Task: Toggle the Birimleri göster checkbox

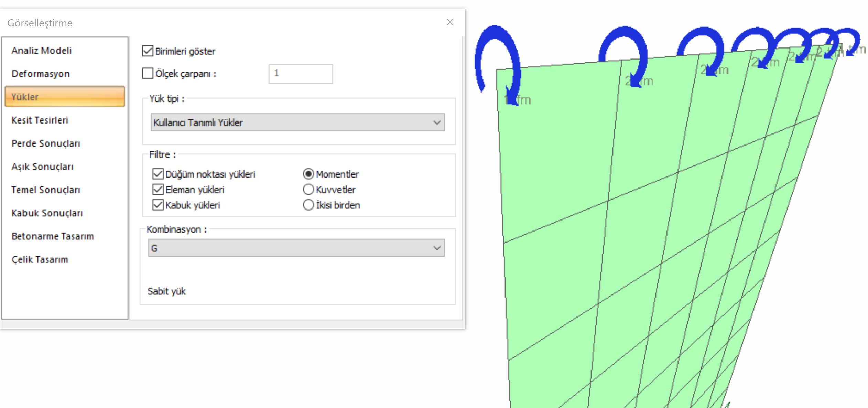Action: pos(148,51)
